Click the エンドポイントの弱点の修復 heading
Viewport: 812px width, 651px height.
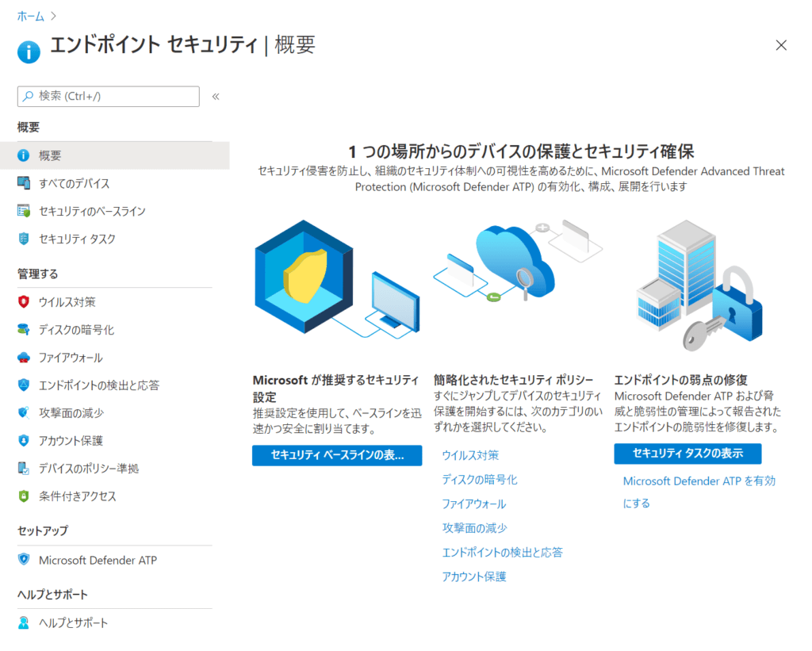point(681,380)
